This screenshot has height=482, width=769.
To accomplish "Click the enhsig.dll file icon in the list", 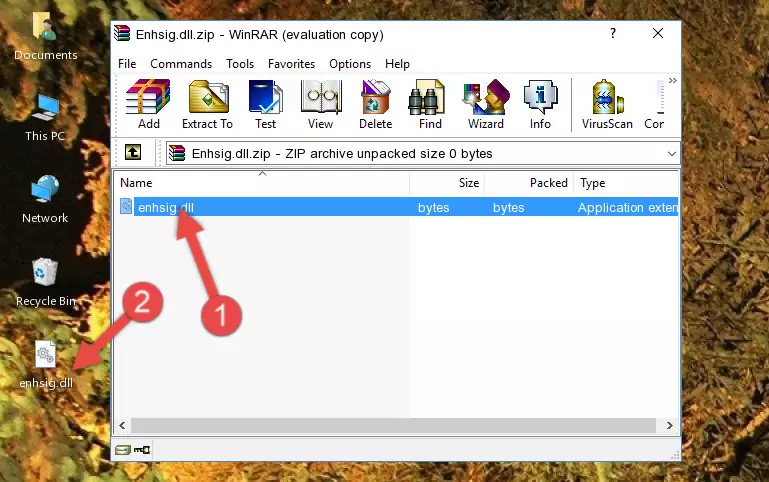I will pyautogui.click(x=126, y=206).
